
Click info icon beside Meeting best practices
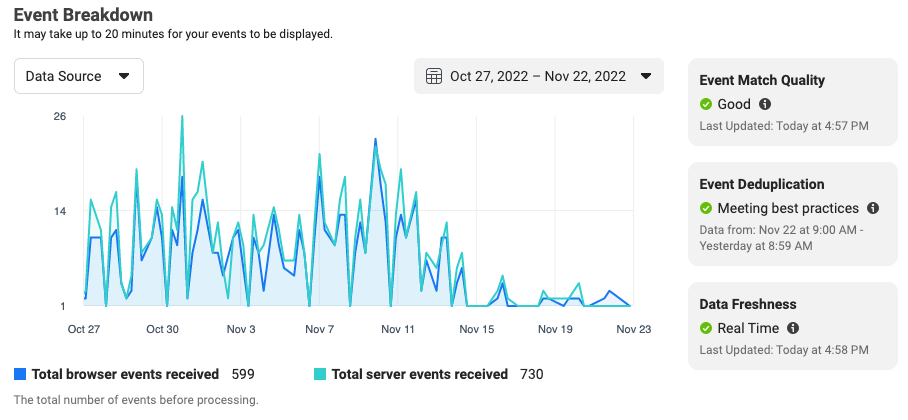point(873,208)
